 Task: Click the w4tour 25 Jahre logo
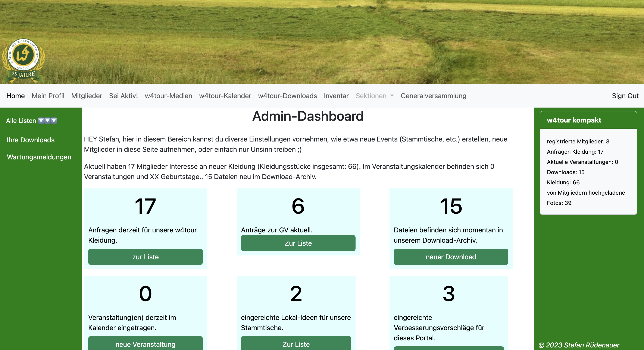[x=23, y=60]
